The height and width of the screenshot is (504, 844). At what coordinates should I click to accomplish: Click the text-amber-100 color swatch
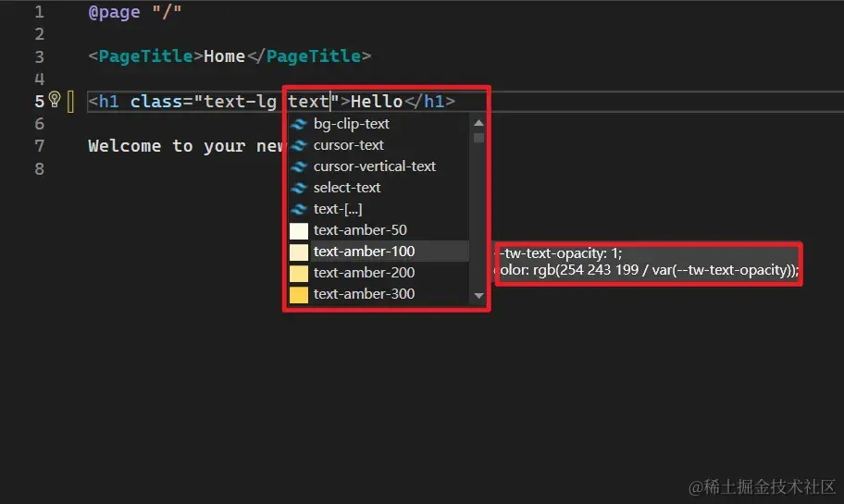click(x=299, y=252)
